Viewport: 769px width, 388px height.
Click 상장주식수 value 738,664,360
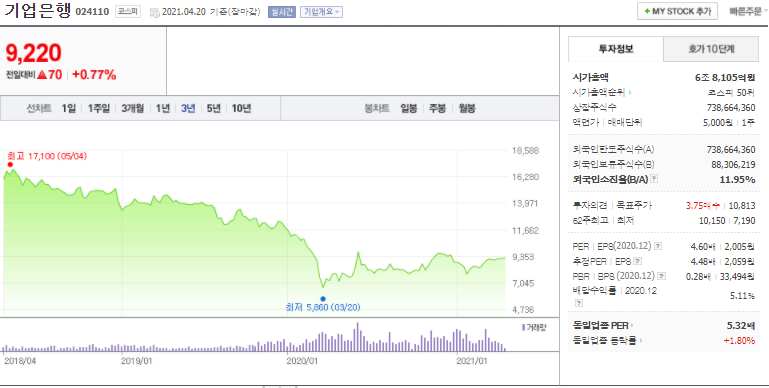[731, 107]
